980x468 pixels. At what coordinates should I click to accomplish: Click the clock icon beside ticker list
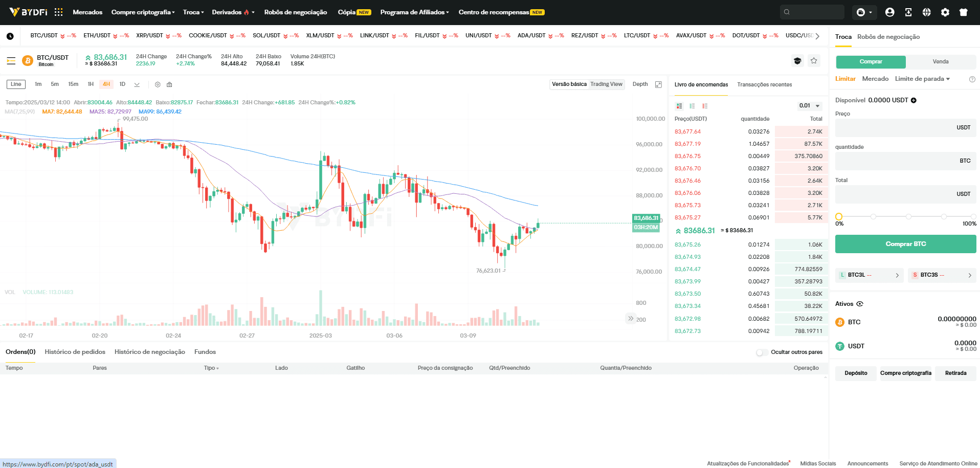10,36
